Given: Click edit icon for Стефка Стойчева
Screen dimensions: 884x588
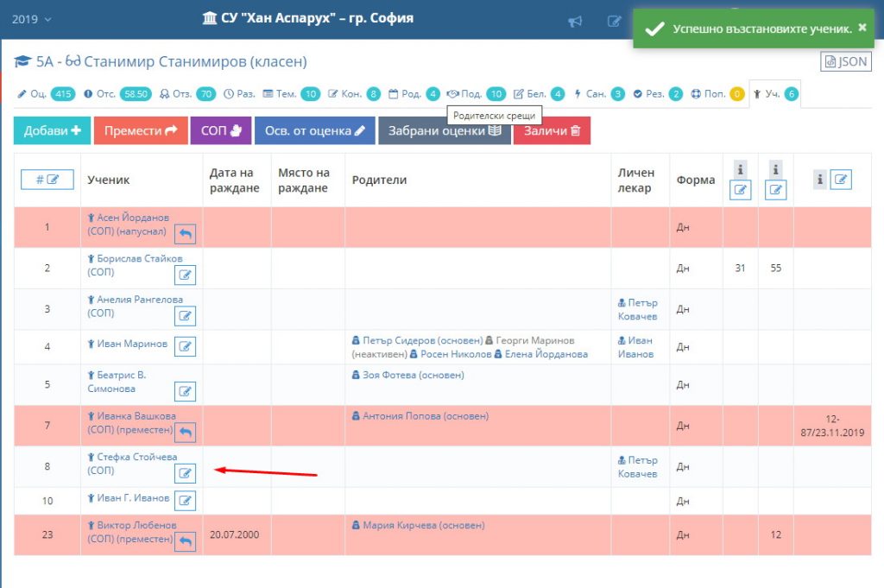Looking at the screenshot, I should click(186, 473).
